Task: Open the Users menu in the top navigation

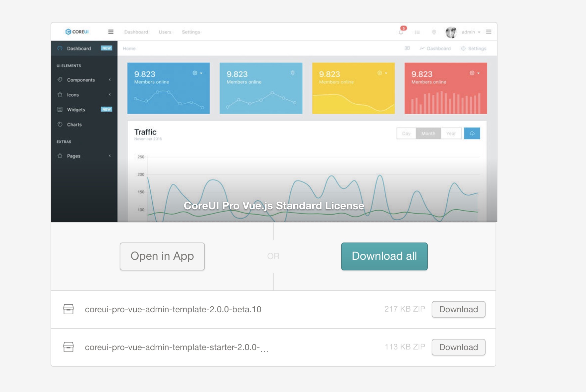Action: coord(165,32)
